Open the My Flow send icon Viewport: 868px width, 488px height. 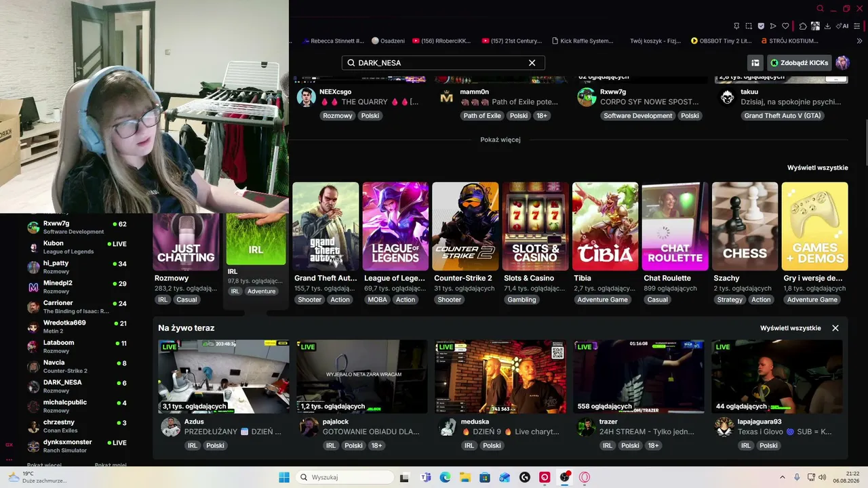(x=773, y=26)
